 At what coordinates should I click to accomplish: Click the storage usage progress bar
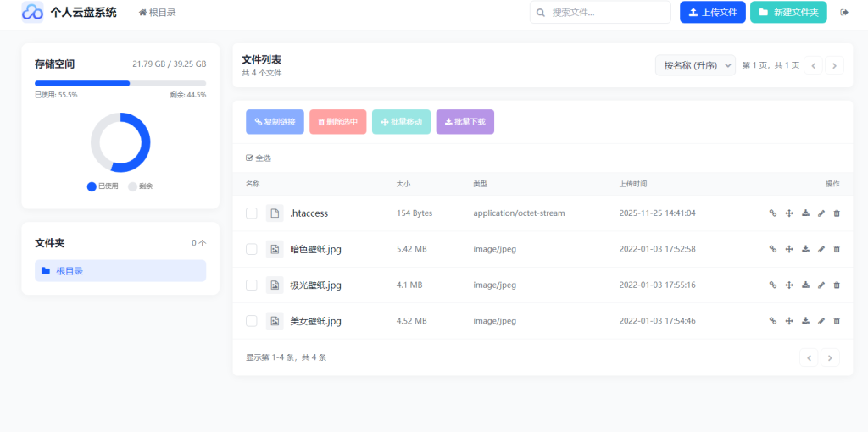(x=120, y=83)
